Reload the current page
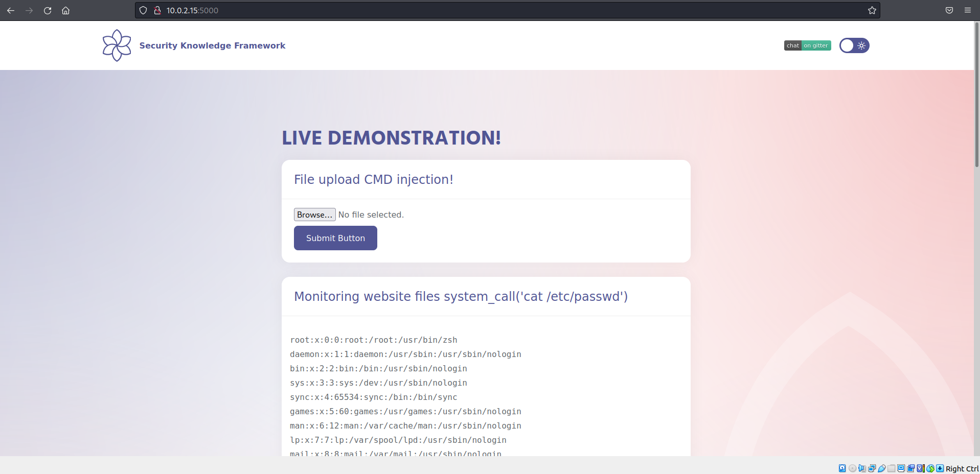Image resolution: width=980 pixels, height=474 pixels. pos(48,10)
